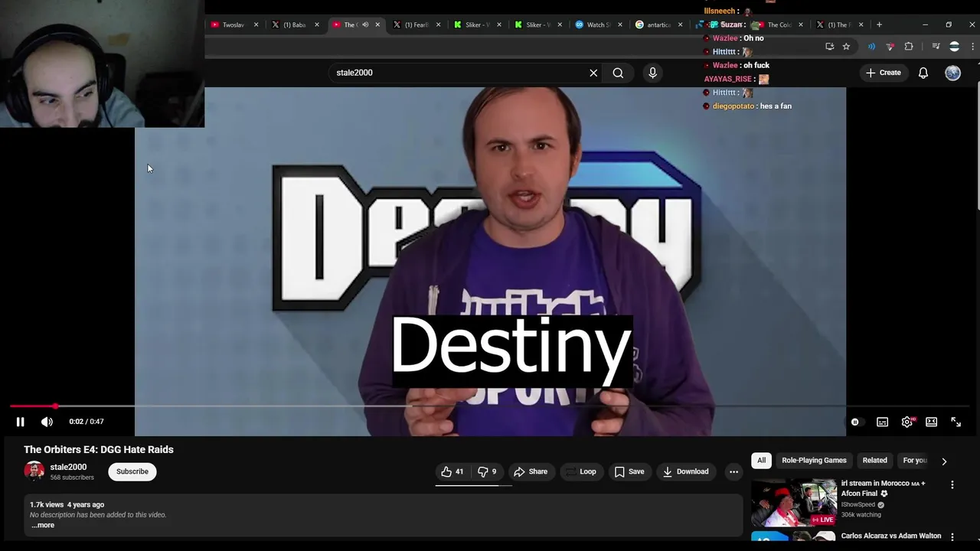Run the search with the magnifier icon

pos(618,73)
